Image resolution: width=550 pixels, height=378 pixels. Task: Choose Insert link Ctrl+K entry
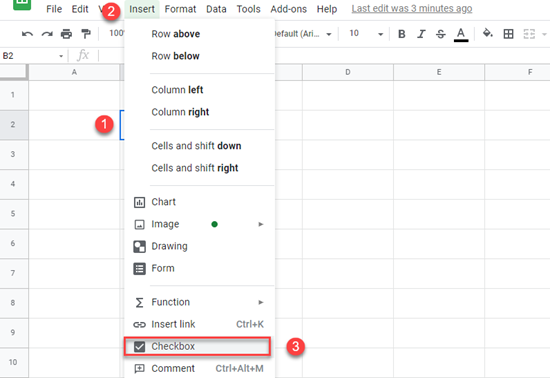199,324
